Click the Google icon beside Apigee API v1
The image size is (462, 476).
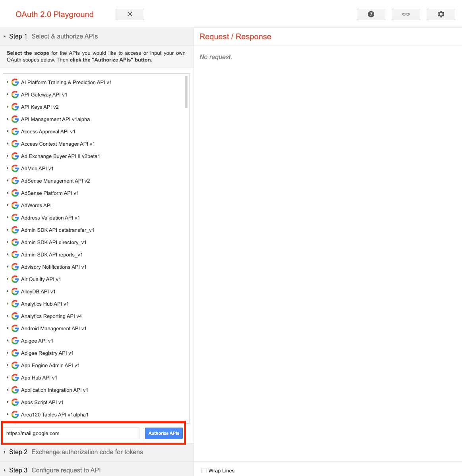(x=15, y=341)
